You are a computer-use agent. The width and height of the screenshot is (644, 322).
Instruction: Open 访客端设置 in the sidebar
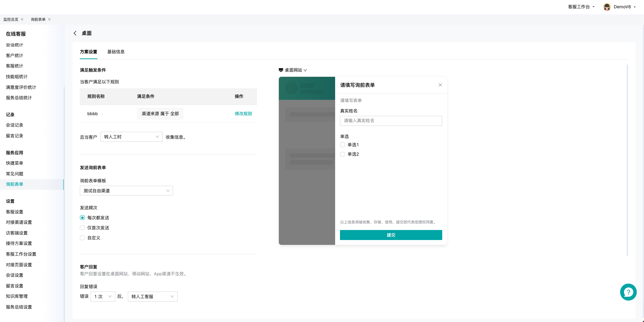click(x=17, y=233)
